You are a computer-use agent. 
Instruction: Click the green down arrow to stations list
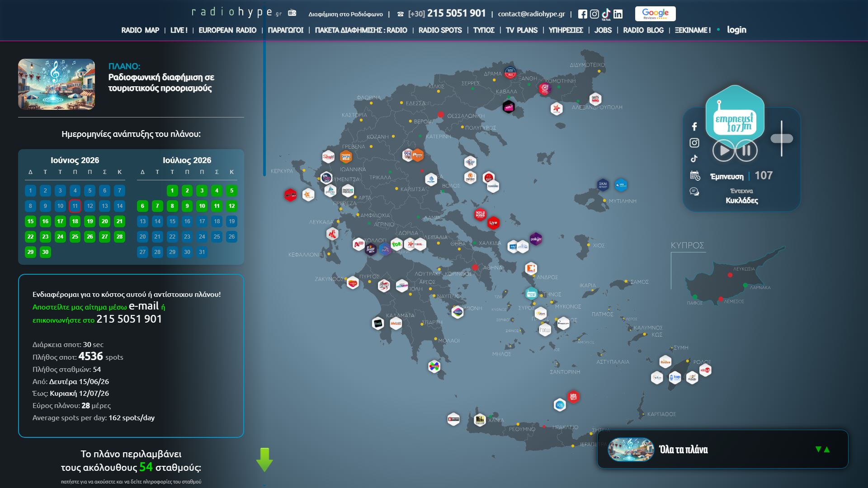(x=264, y=460)
